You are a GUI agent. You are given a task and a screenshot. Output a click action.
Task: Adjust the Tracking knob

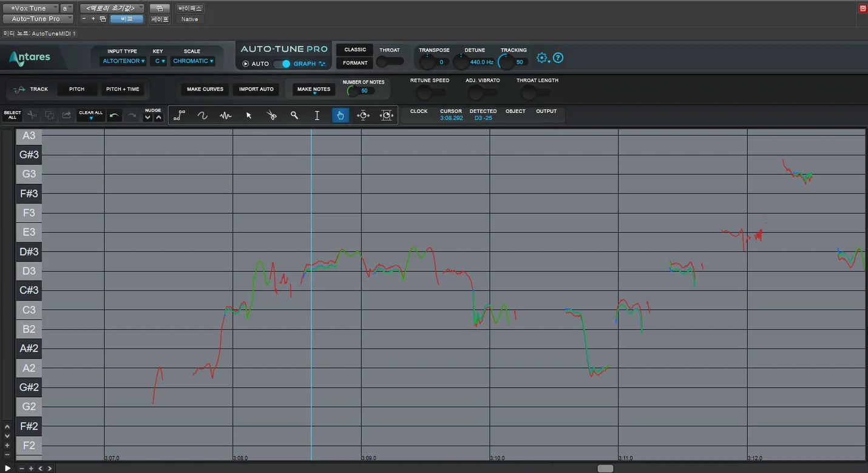pyautogui.click(x=505, y=61)
